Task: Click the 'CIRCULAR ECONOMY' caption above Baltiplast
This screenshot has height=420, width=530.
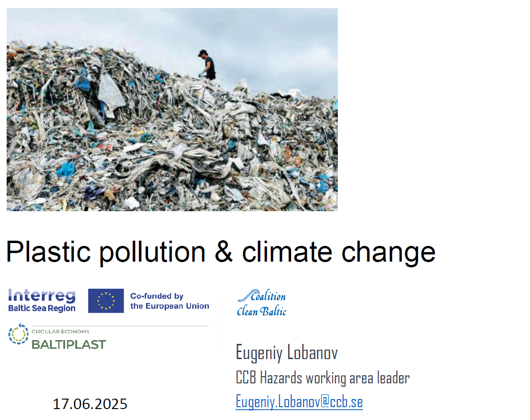Action: [x=60, y=332]
